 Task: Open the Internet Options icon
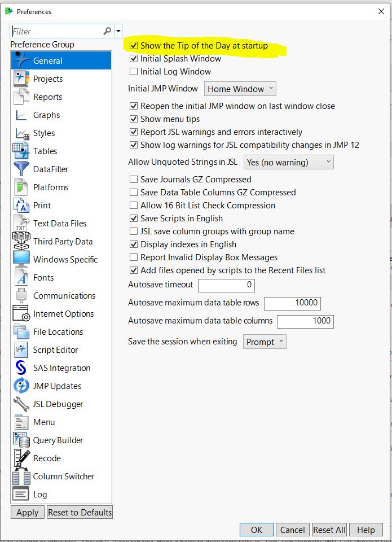pyautogui.click(x=21, y=313)
